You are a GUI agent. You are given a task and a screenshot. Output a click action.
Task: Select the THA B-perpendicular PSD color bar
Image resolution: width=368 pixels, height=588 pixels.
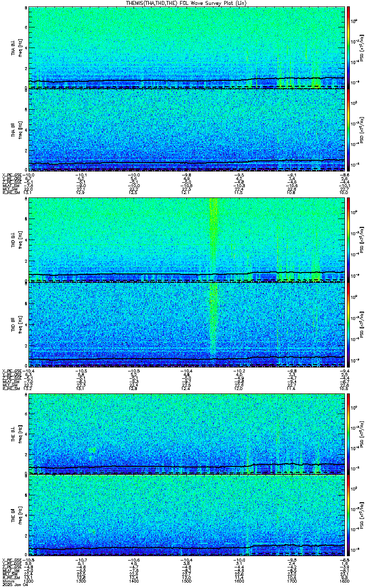[x=348, y=48]
